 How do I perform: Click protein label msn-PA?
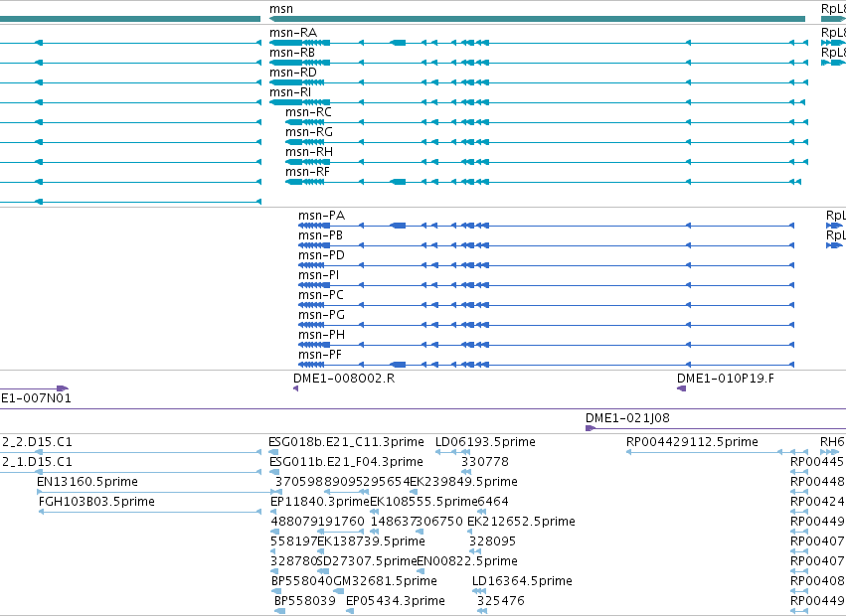[x=321, y=217]
